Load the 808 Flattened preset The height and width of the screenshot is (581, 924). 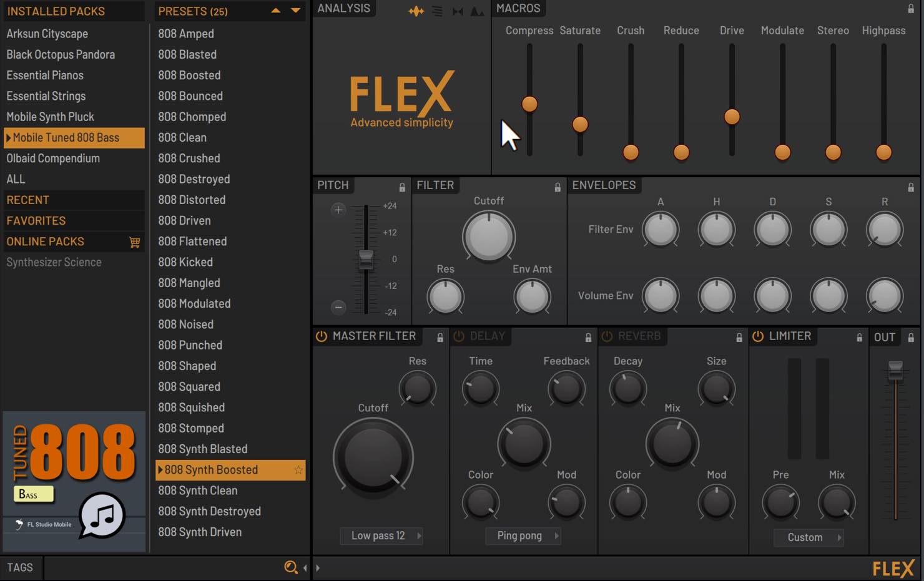230,242
